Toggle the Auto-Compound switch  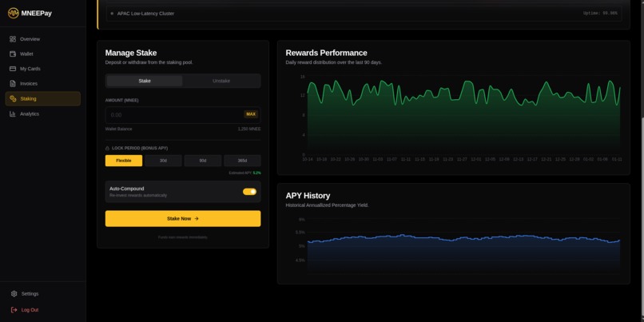[249, 192]
